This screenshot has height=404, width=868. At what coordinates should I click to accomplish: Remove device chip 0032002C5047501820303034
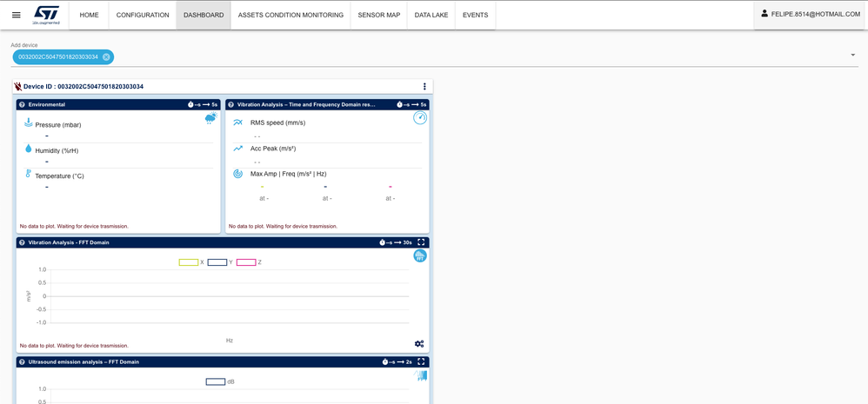tap(106, 57)
